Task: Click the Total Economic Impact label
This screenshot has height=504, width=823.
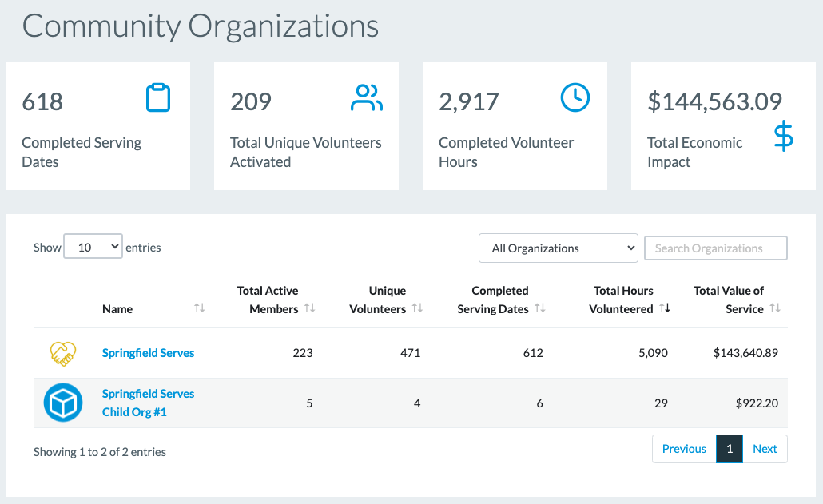Action: pos(695,152)
